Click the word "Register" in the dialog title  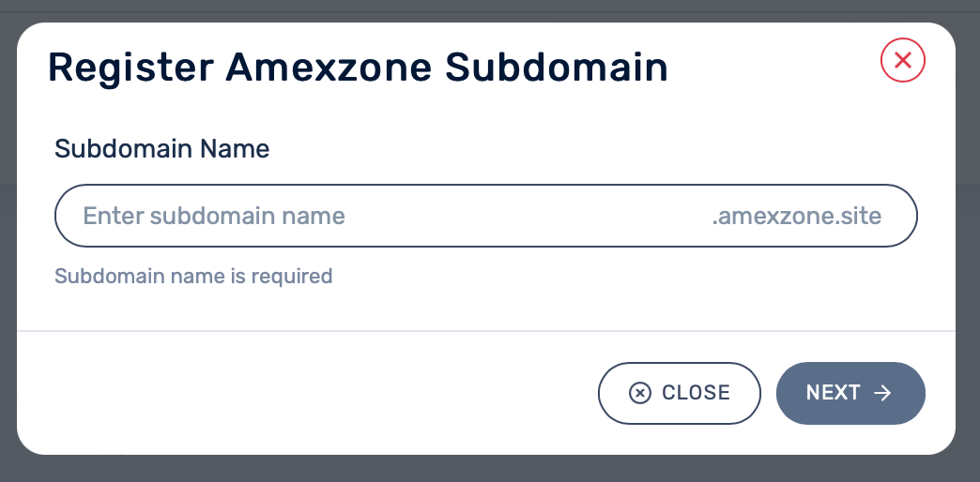(x=130, y=68)
